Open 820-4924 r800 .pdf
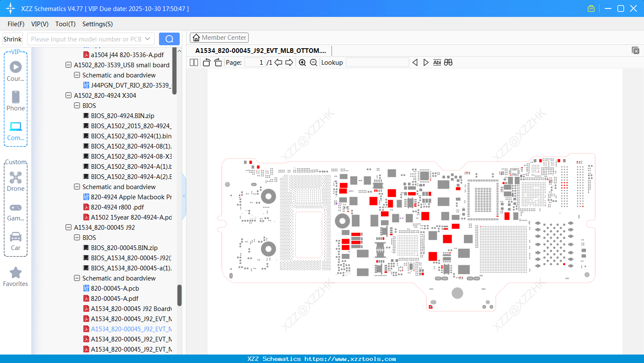644x363 pixels. click(113, 207)
